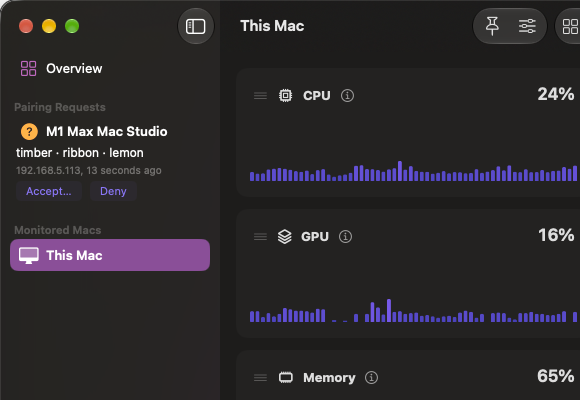Click the Pairing Requests section header
The width and height of the screenshot is (580, 400).
click(x=60, y=107)
